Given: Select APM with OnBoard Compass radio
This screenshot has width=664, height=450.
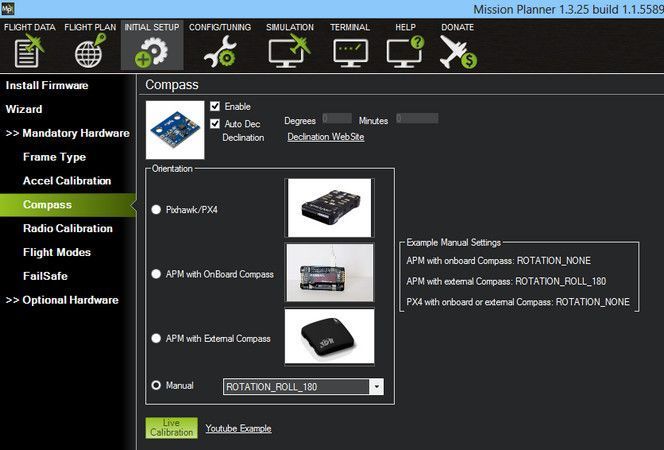Looking at the screenshot, I should tap(156, 274).
